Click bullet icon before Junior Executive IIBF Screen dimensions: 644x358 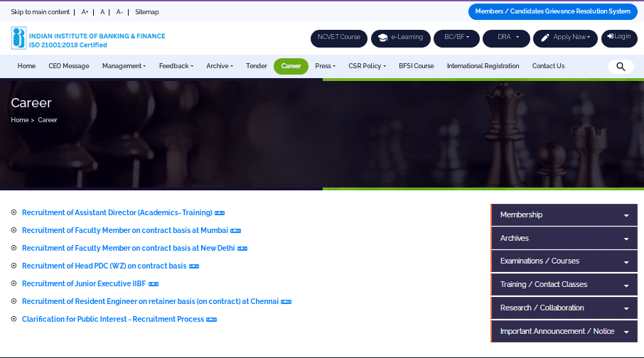tap(14, 284)
